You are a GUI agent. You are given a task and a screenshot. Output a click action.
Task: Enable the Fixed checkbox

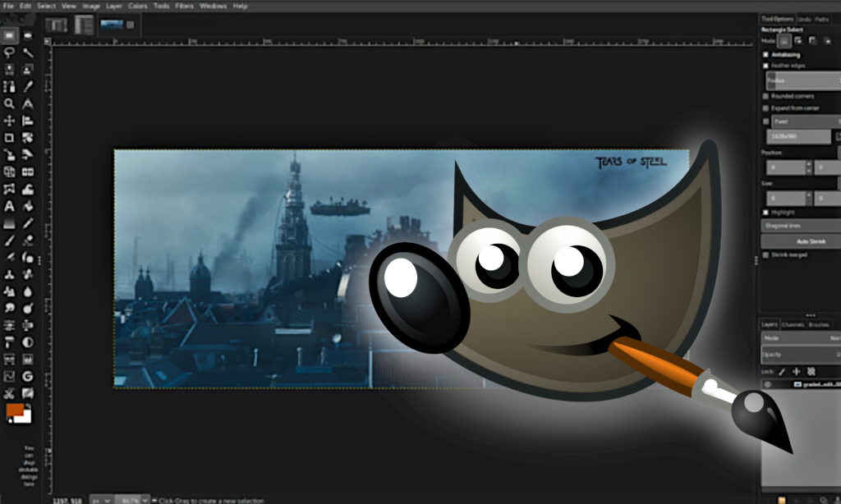(766, 121)
